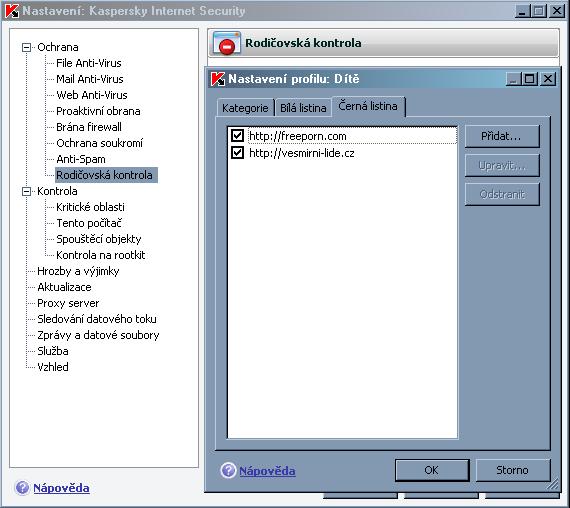Open Nápověda link in main settings window
The height and width of the screenshot is (508, 570).
click(61, 488)
